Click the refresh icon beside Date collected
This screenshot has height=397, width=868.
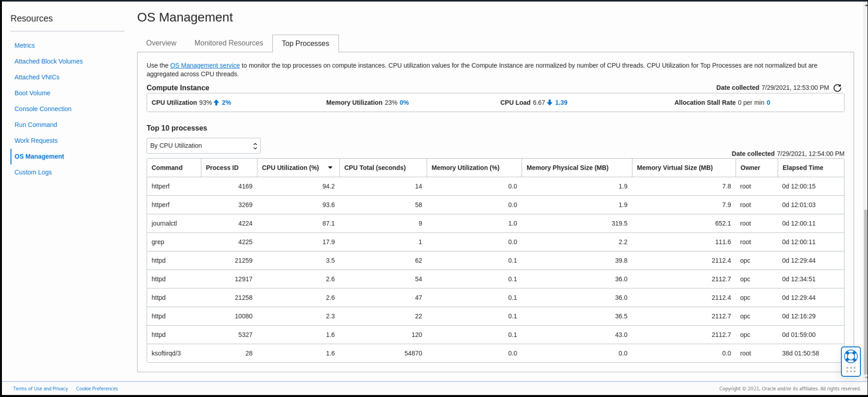tap(837, 88)
